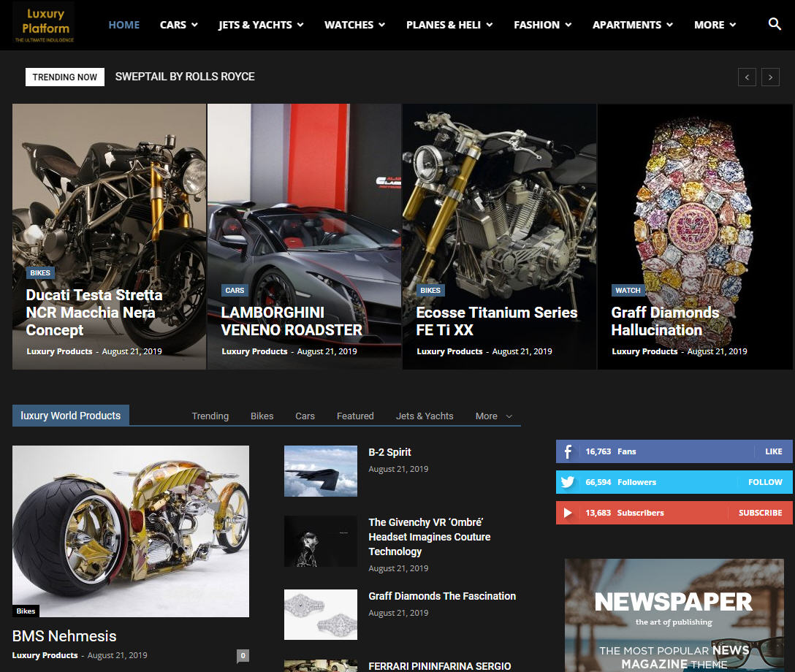
Task: Click the YouTube play icon
Action: pos(568,513)
